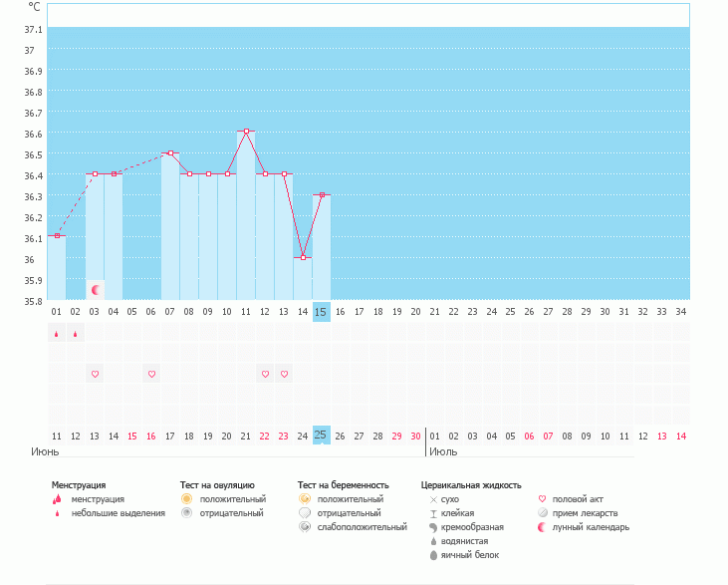Screen dimensions: 728x585
Task: Select cycle day 21 on the axis
Action: pyautogui.click(x=434, y=312)
